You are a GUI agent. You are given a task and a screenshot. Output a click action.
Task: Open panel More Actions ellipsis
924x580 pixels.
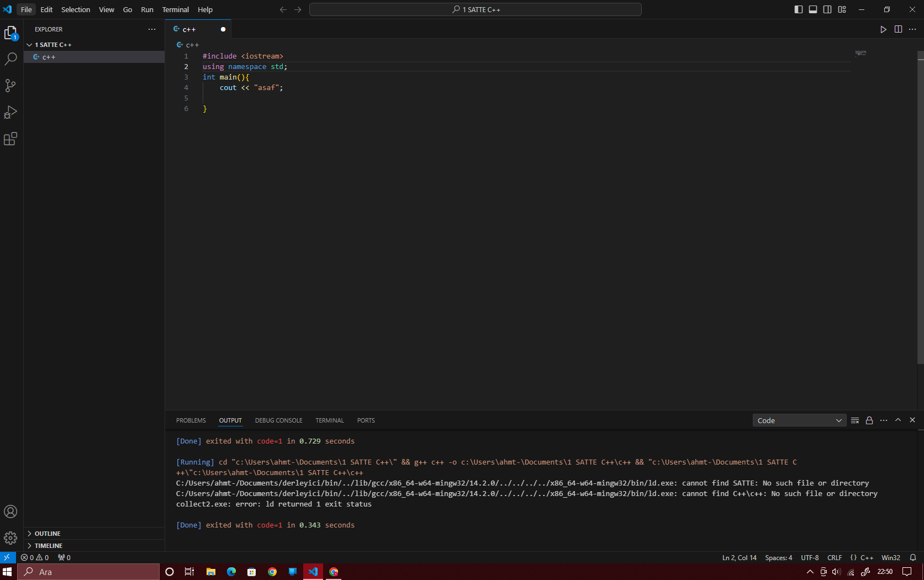pyautogui.click(x=884, y=420)
